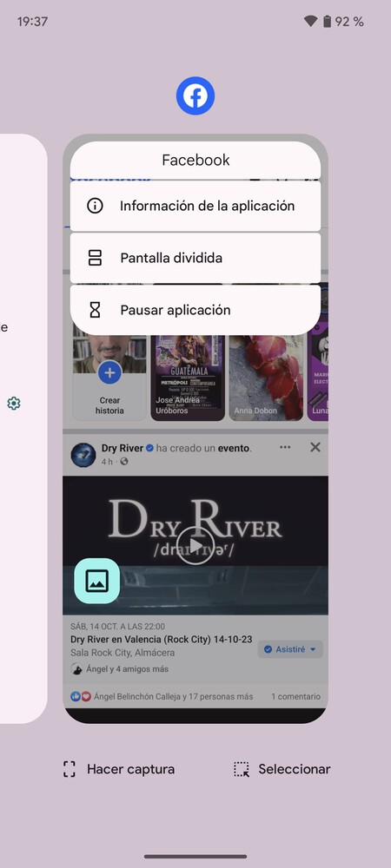Open the Asistiré dropdown
Image resolution: width=391 pixels, height=868 pixels.
click(x=290, y=649)
